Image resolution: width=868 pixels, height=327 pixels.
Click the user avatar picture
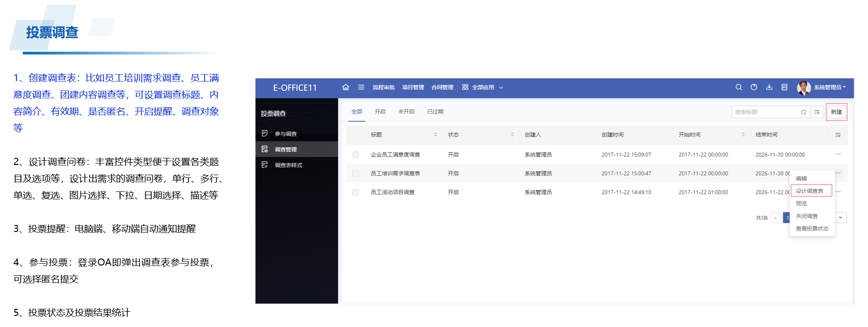coord(804,88)
